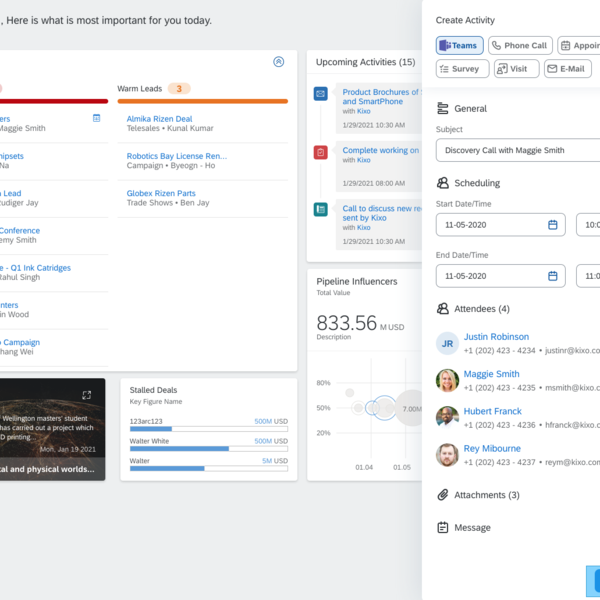This screenshot has width=600, height=600.
Task: Click the calendar icon beside Maggie Smith lead
Action: click(96, 118)
